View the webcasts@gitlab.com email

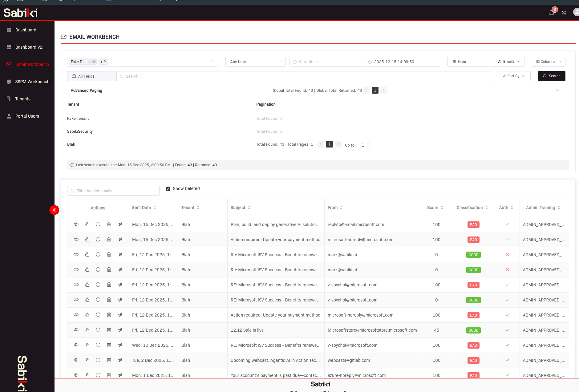pos(76,360)
